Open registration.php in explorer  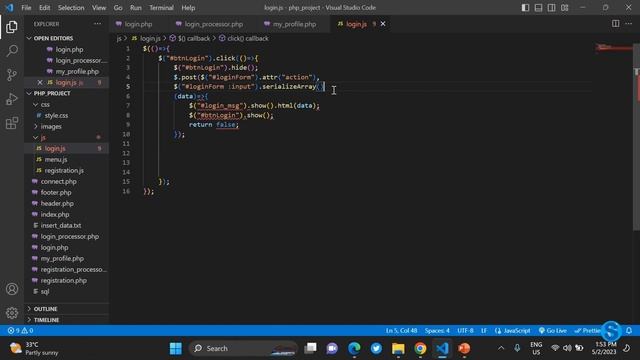coord(64,281)
